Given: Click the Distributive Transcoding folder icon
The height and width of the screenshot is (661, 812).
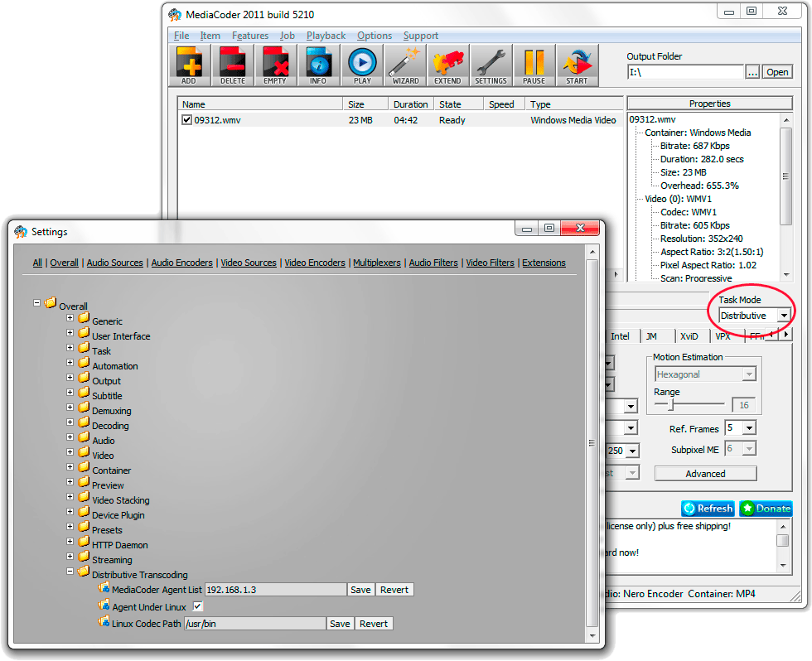Looking at the screenshot, I should pos(84,571).
